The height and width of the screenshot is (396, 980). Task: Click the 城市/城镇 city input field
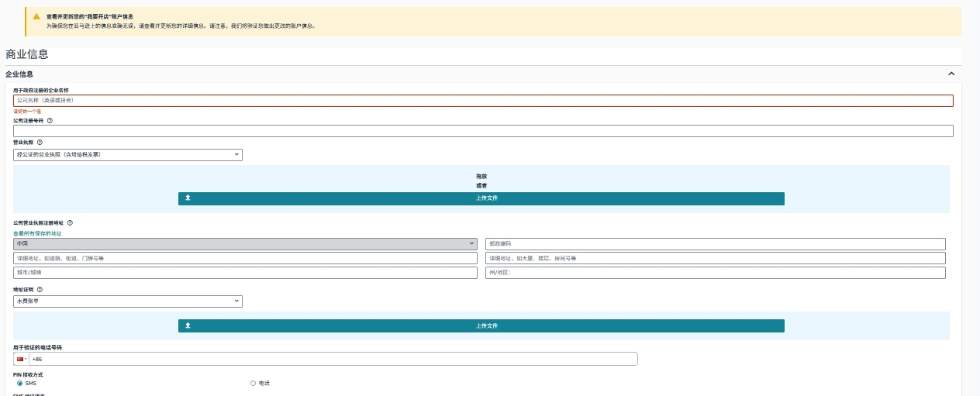245,273
